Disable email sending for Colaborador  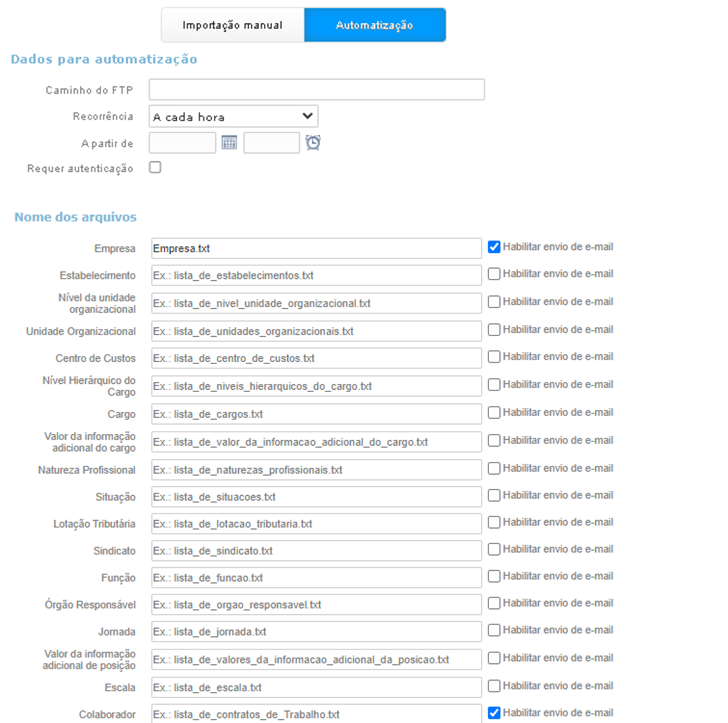pyautogui.click(x=494, y=713)
